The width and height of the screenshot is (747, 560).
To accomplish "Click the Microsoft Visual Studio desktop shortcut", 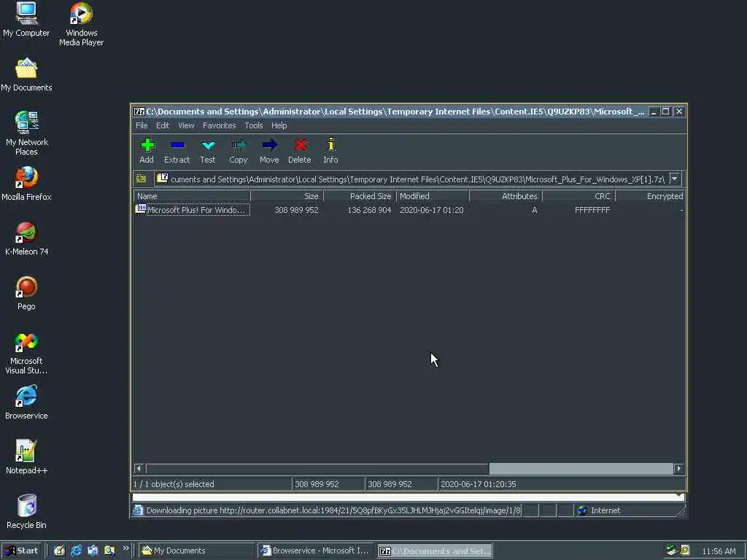I will tap(27, 354).
